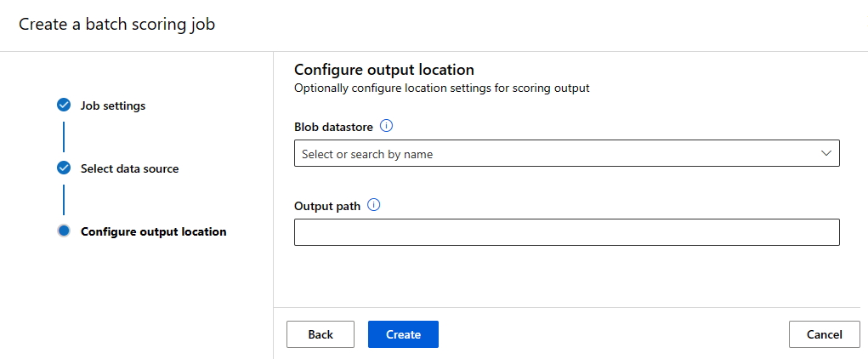Image resolution: width=868 pixels, height=359 pixels.
Task: Click the 'Configure output location' section heading
Action: click(x=383, y=70)
